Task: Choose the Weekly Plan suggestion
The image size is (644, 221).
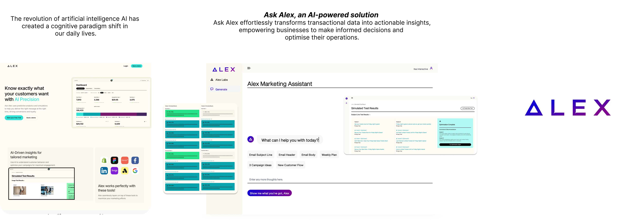Action: tap(329, 155)
